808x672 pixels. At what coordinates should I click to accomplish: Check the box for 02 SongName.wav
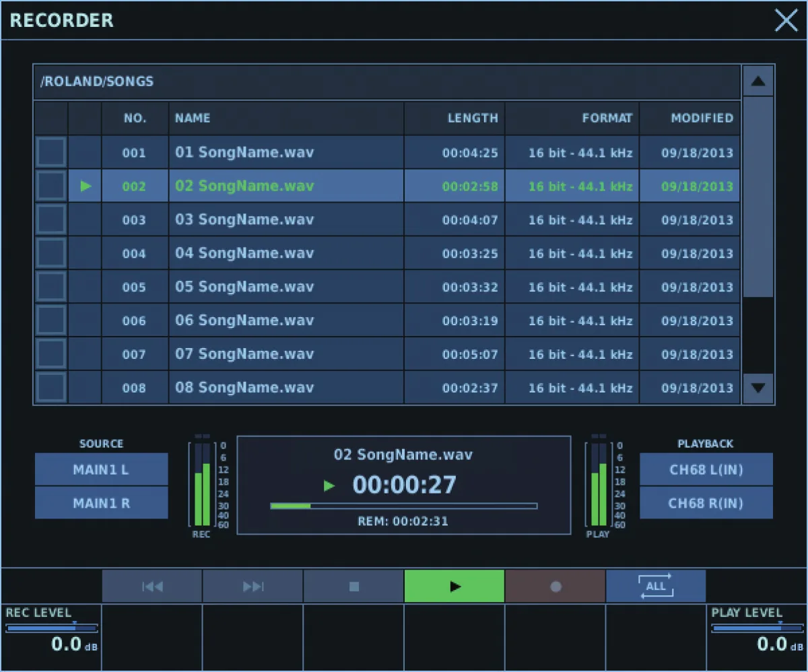(51, 186)
